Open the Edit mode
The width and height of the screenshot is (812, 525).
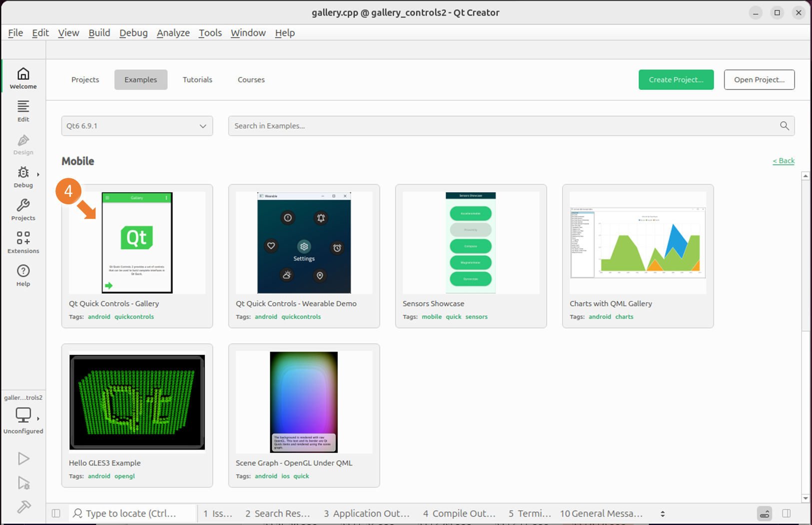pyautogui.click(x=23, y=111)
